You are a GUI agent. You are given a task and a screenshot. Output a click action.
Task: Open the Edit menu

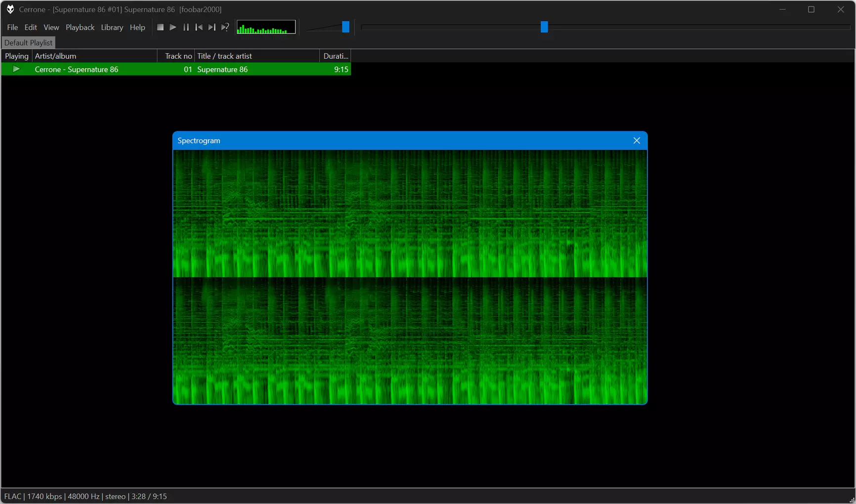coord(31,27)
